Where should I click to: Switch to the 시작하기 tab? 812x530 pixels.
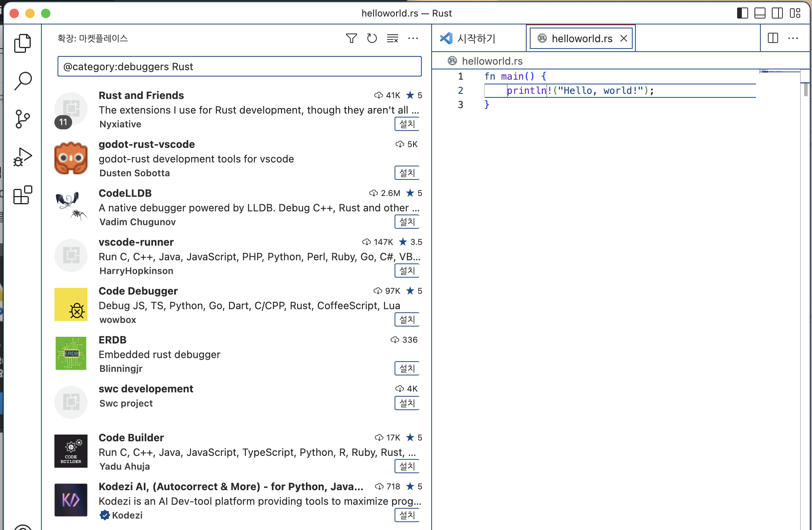click(476, 38)
